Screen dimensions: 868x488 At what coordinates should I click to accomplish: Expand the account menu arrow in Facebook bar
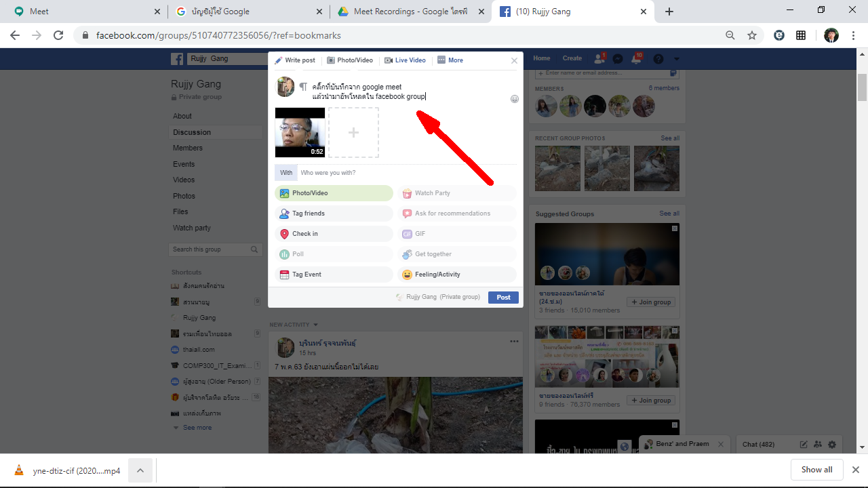pyautogui.click(x=676, y=59)
